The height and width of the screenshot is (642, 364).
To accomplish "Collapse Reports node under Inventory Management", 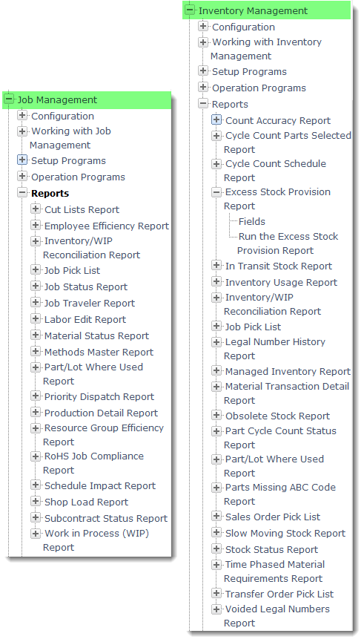I will [203, 104].
